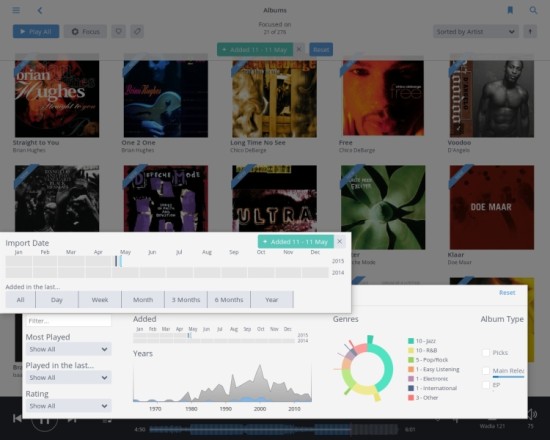Go back with the left arrow
Viewport: 550px width, 440px height.
coord(40,11)
